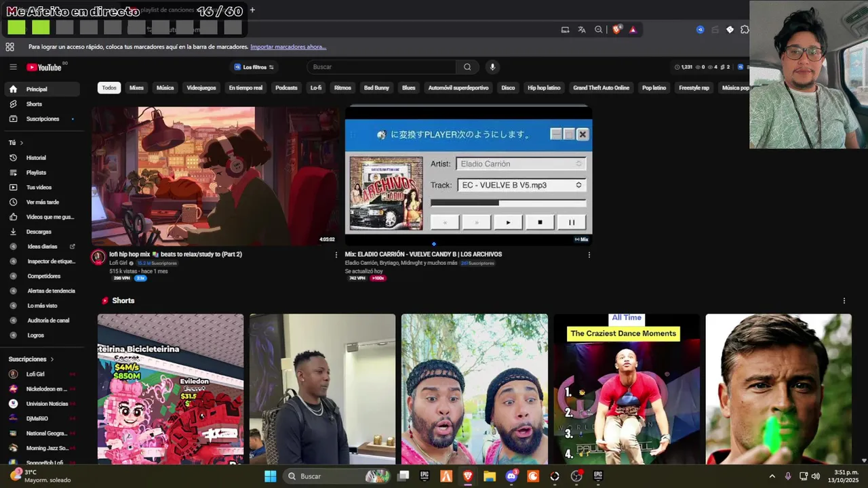Select the Bad Bunny chip

point(376,88)
